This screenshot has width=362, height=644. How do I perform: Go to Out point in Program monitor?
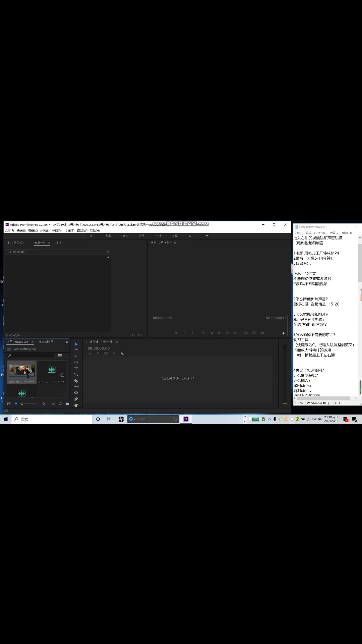point(236,333)
